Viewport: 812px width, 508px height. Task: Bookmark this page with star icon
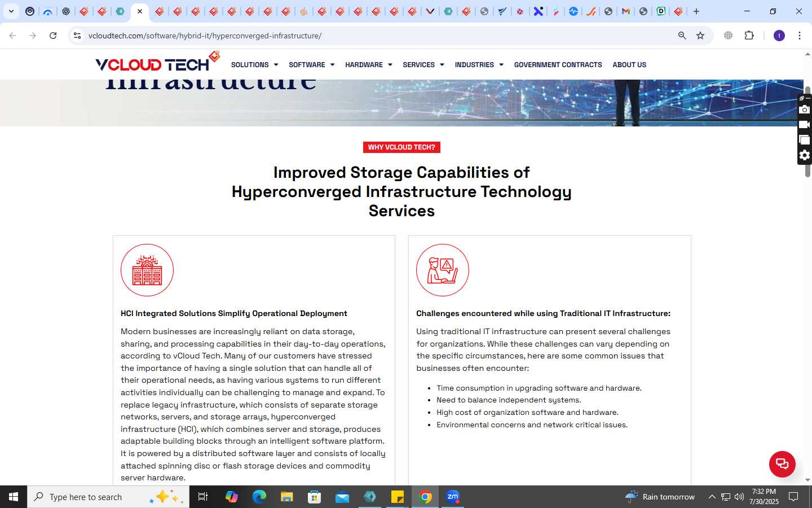(x=700, y=36)
